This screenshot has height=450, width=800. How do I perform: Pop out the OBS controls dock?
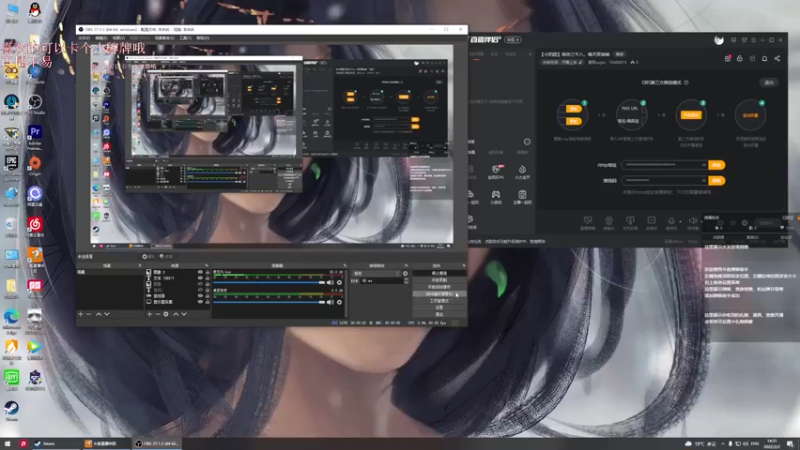click(x=464, y=265)
